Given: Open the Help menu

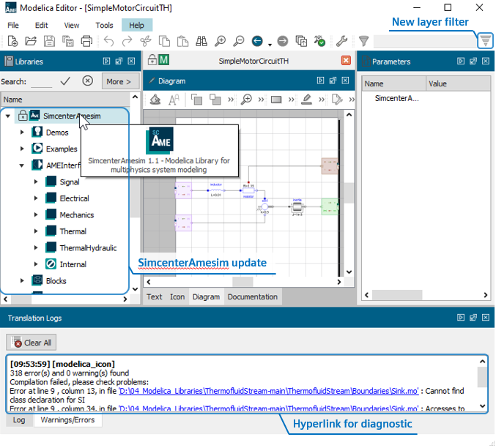Looking at the screenshot, I should pos(137,26).
